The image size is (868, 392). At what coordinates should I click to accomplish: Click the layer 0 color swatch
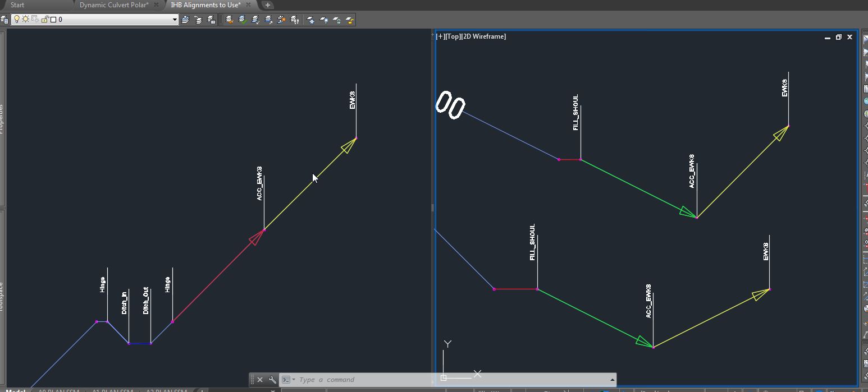coord(52,19)
